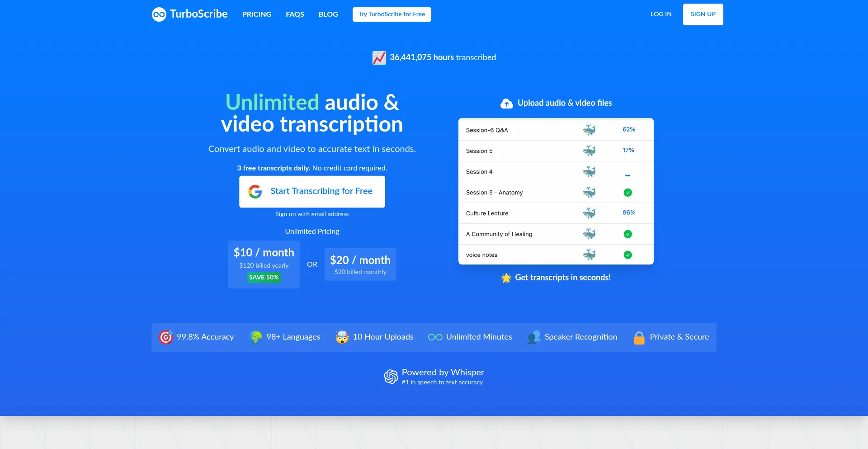This screenshot has width=868, height=449.
Task: Click green checkmark for voice notes
Action: pos(627,255)
